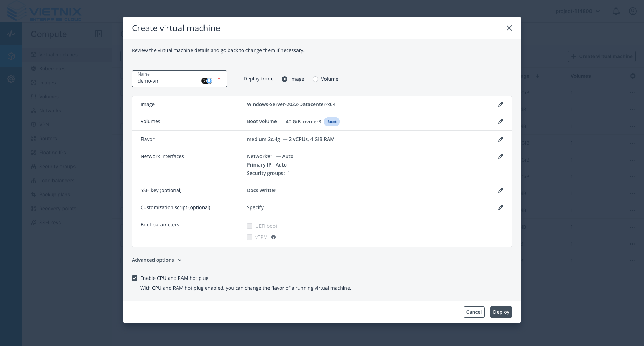Edit the Flavor via its pencil icon
The height and width of the screenshot is (346, 644).
(x=501, y=139)
